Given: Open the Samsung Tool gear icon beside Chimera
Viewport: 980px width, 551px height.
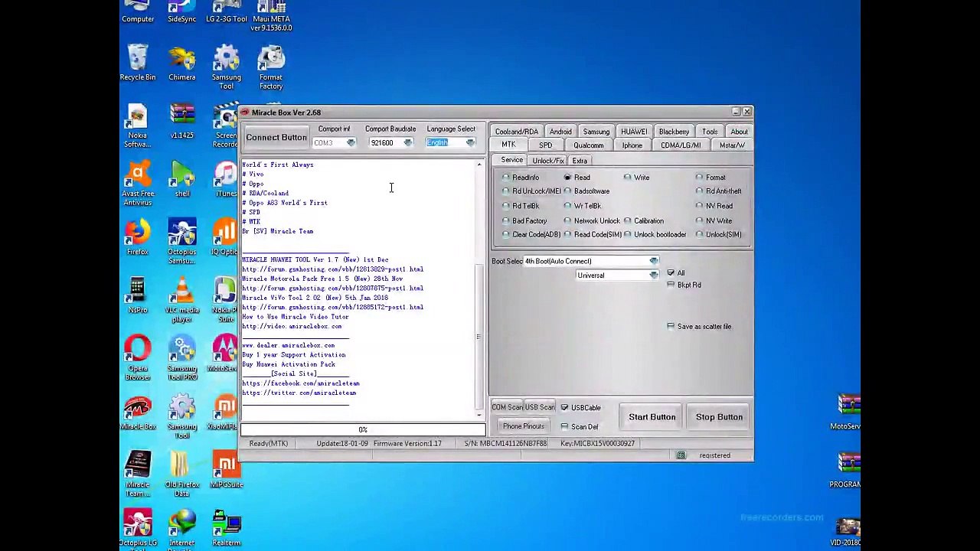Looking at the screenshot, I should [227, 67].
